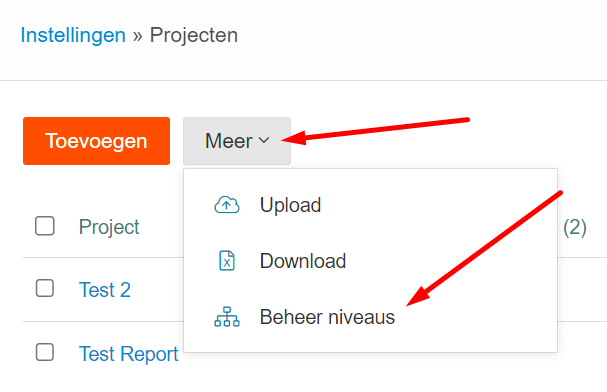607x392 pixels.
Task: Click the Meer button label text
Action: (228, 141)
